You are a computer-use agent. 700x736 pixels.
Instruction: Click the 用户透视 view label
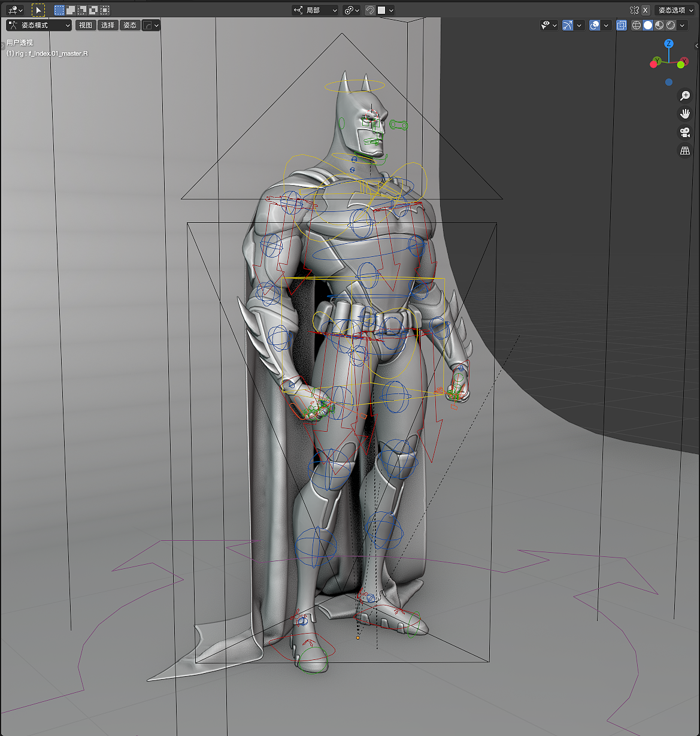(20, 43)
